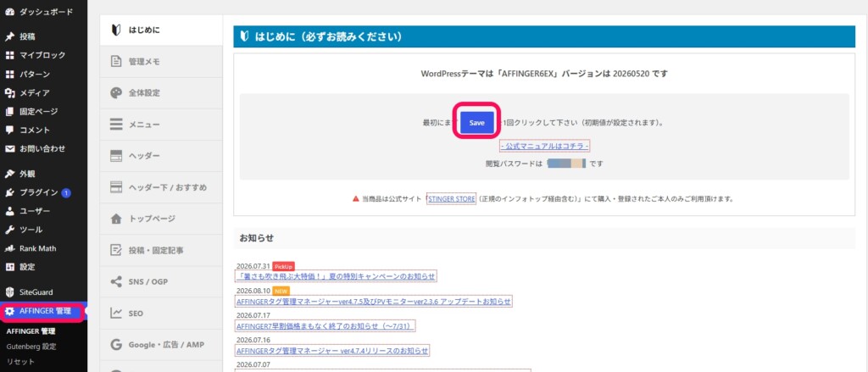Click the beginner mark icon in はじめに tab

point(115,30)
